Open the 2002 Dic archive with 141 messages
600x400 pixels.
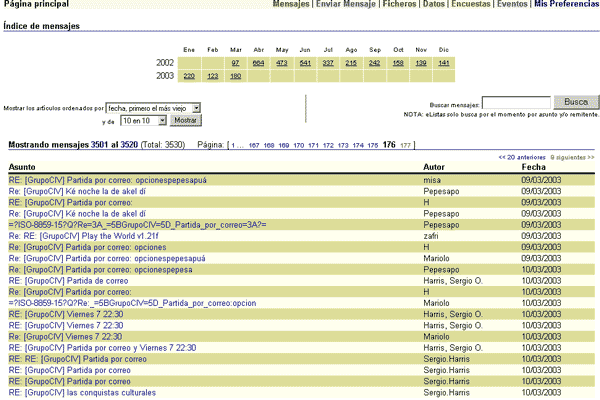(443, 63)
